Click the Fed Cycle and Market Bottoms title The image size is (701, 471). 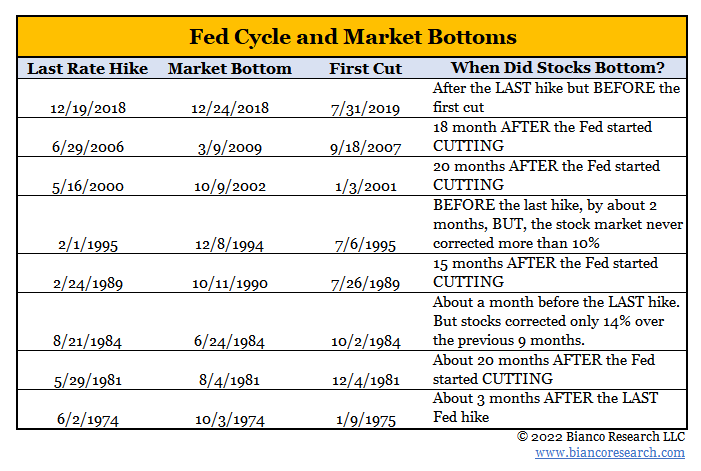[352, 38]
